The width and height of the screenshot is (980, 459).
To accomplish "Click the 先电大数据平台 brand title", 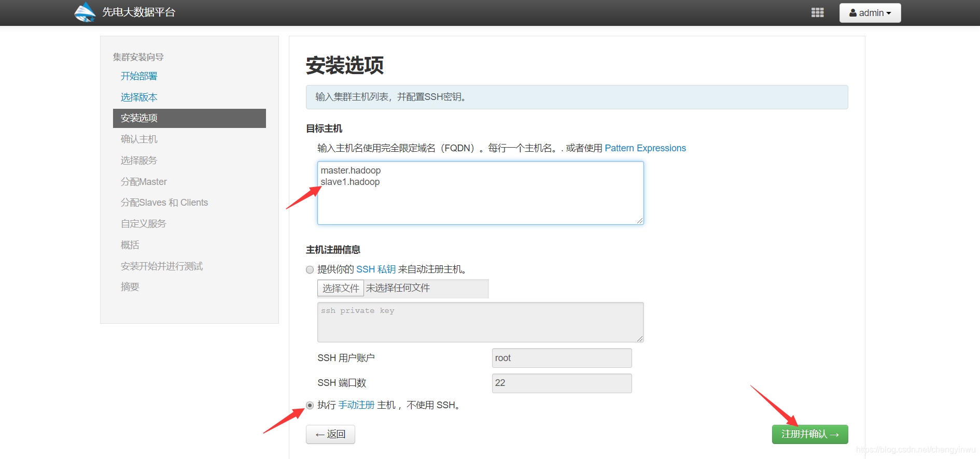I will click(x=139, y=12).
